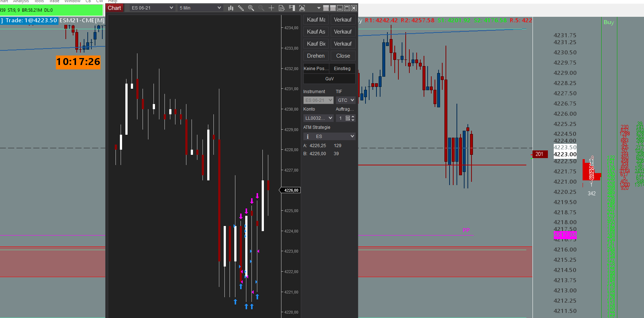
Task: Activate the crosshair cursor icon
Action: tap(271, 8)
